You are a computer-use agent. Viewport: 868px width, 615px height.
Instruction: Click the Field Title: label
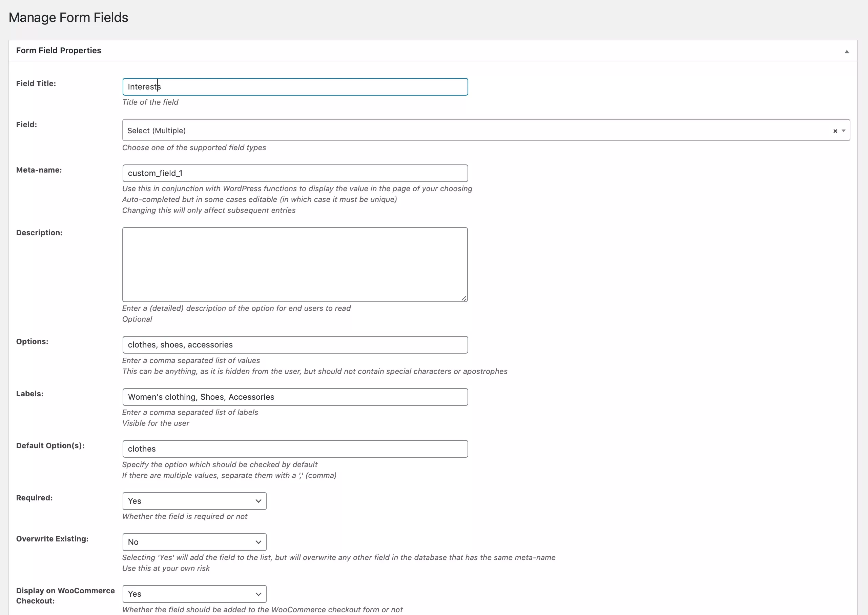[36, 83]
